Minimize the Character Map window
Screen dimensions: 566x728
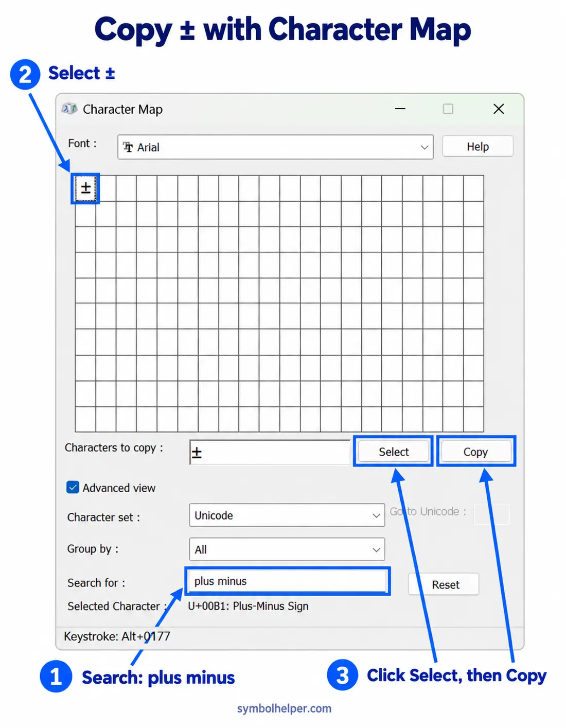tap(400, 109)
